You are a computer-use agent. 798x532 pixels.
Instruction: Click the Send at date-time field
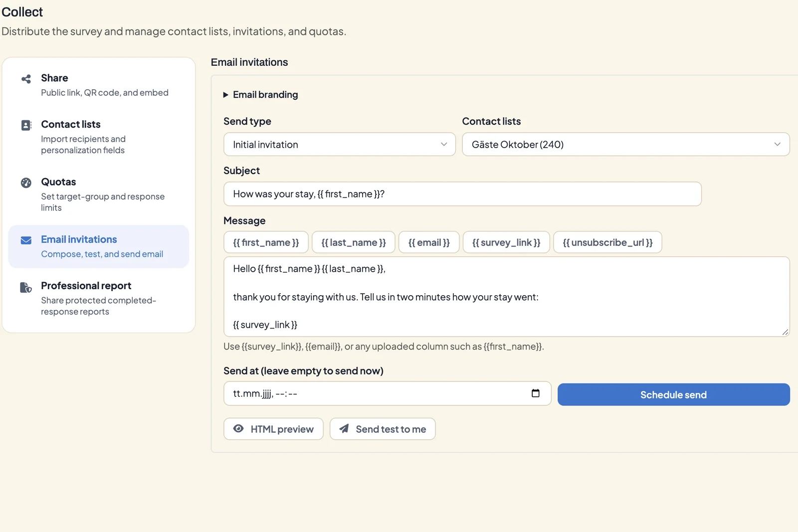pyautogui.click(x=387, y=393)
